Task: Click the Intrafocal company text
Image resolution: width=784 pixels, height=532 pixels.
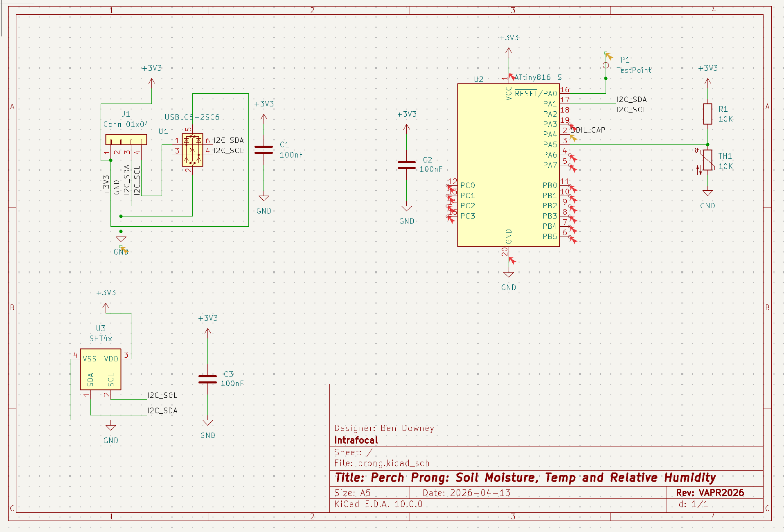Action: click(x=356, y=440)
